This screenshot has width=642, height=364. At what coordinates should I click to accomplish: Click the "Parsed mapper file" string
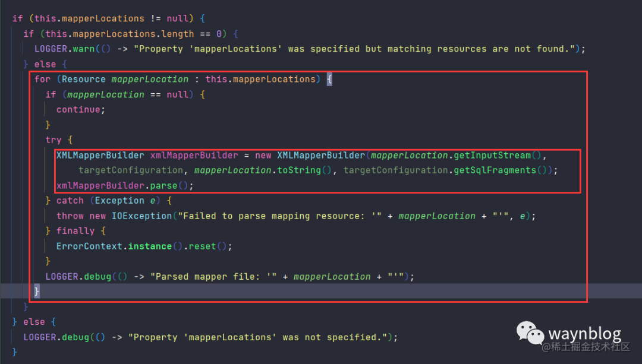[213, 277]
